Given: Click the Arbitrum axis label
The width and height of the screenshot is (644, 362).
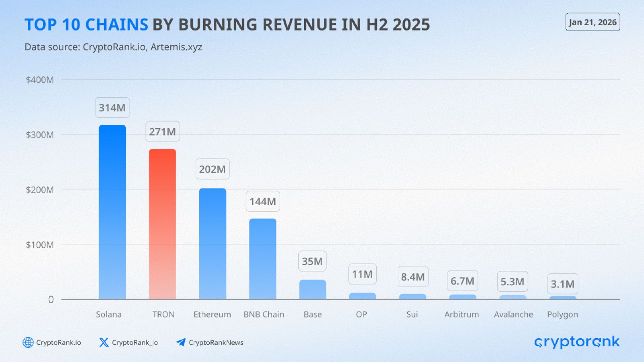Looking at the screenshot, I should pyautogui.click(x=462, y=315).
